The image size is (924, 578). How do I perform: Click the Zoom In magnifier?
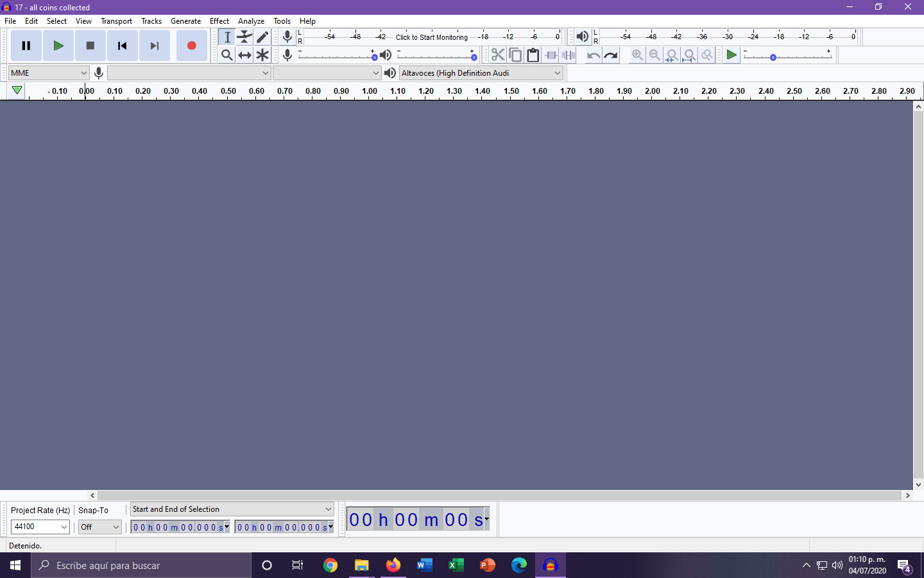click(x=637, y=55)
